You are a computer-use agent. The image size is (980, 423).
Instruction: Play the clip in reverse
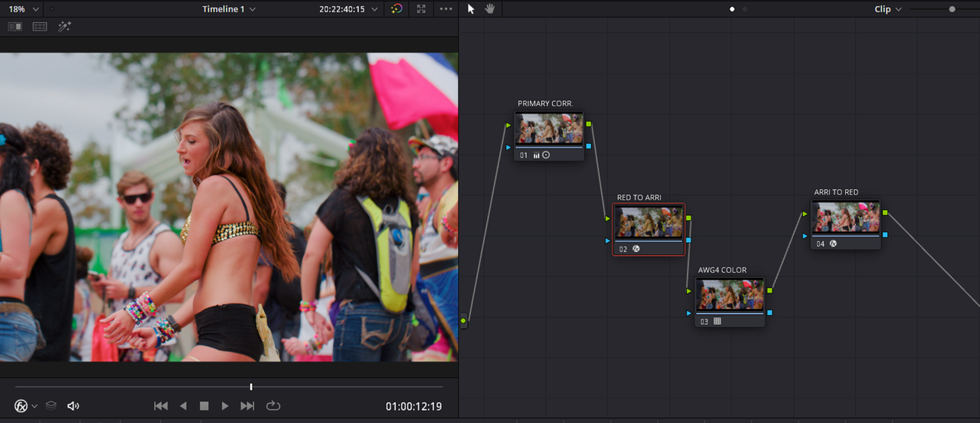[x=183, y=406]
